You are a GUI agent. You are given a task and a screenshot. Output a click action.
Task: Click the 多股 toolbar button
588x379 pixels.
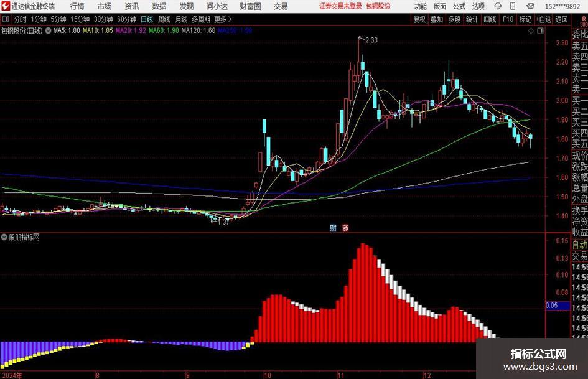[454, 19]
